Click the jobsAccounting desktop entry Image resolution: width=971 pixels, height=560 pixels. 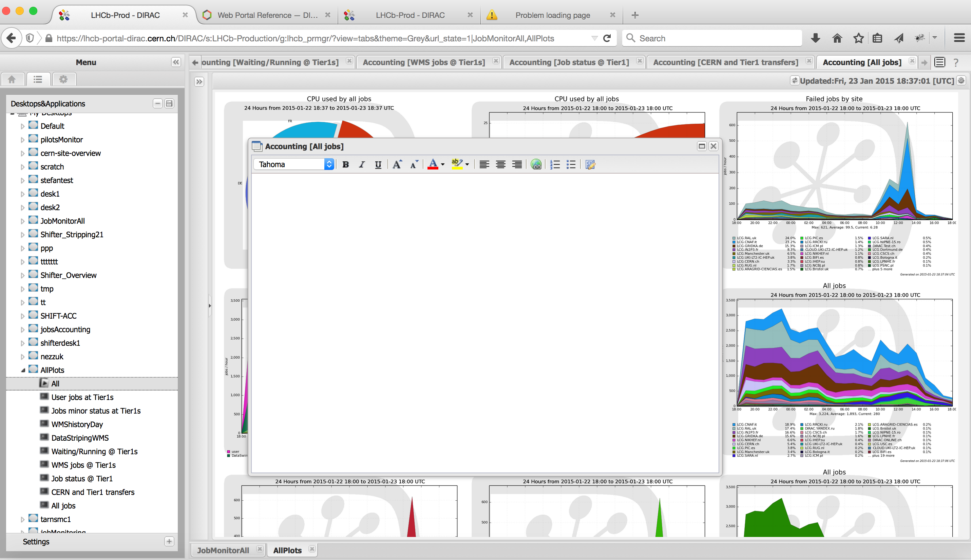pos(65,329)
